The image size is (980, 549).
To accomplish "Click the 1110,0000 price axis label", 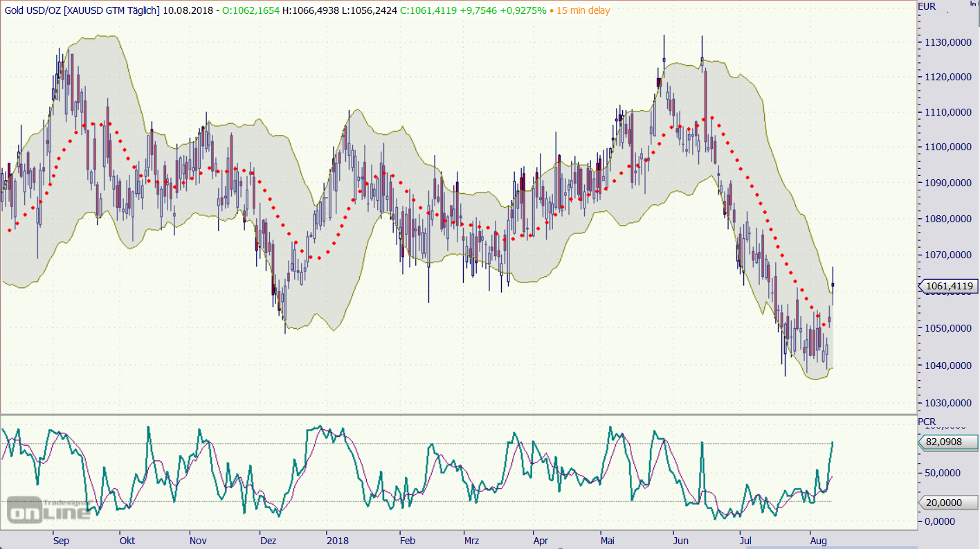I will point(948,111).
